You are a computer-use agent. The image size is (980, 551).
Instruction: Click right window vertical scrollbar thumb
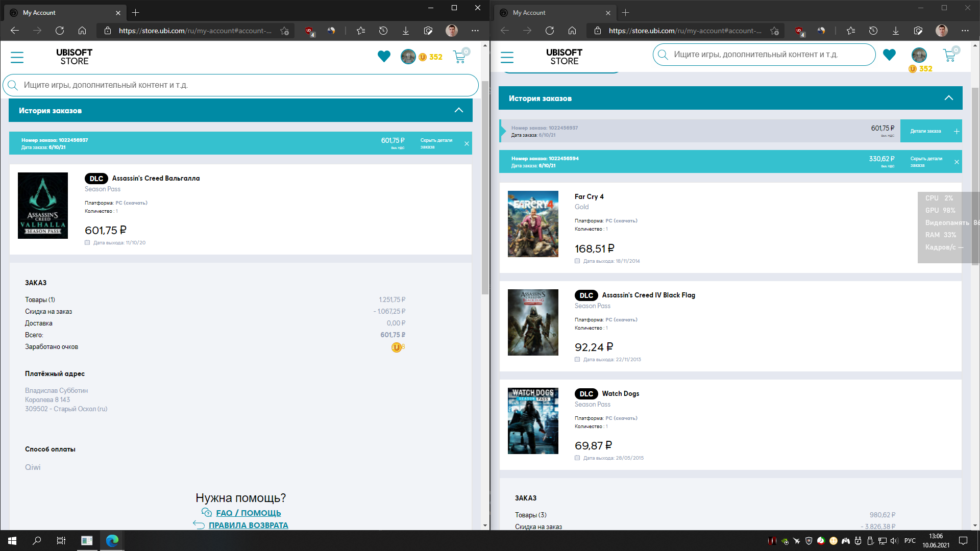(x=975, y=176)
